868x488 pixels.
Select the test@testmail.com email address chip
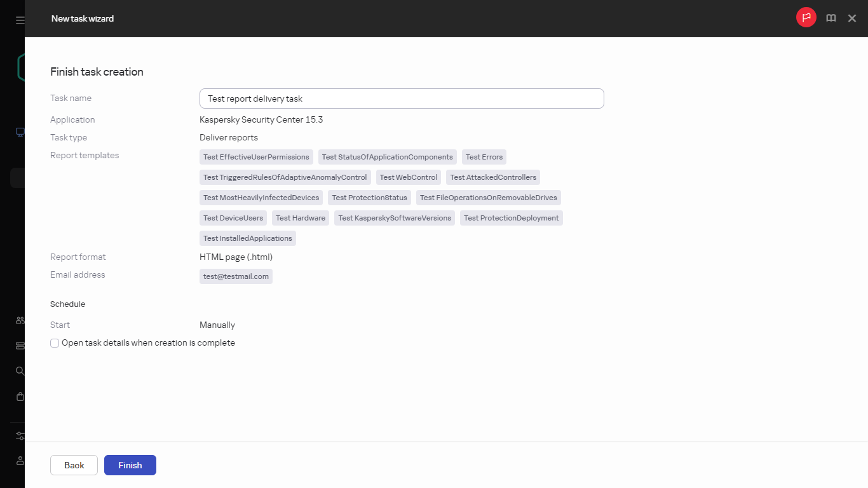pos(236,276)
